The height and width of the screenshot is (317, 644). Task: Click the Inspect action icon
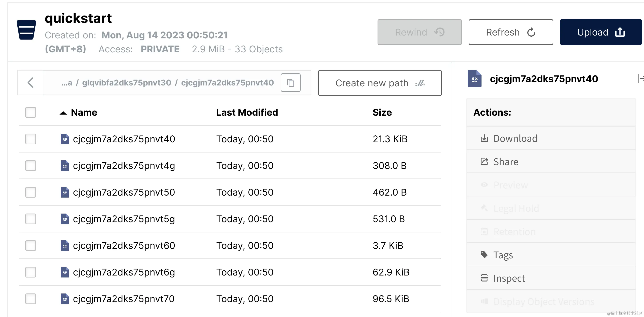point(484,278)
